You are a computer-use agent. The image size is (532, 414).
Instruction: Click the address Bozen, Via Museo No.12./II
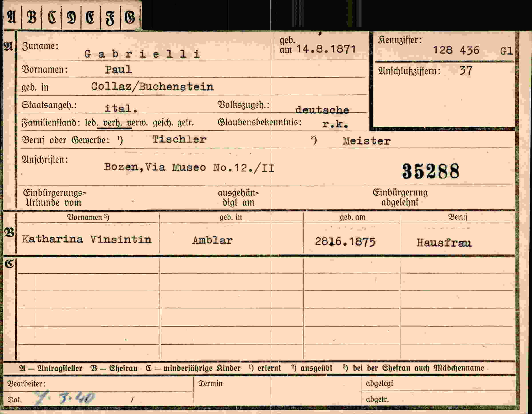(x=189, y=168)
